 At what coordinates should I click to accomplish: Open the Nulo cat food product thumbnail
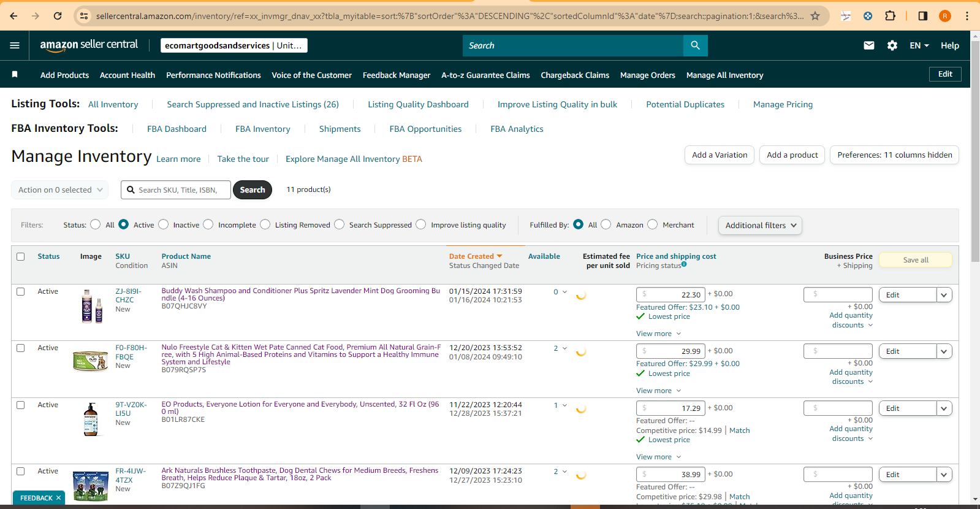coord(91,361)
